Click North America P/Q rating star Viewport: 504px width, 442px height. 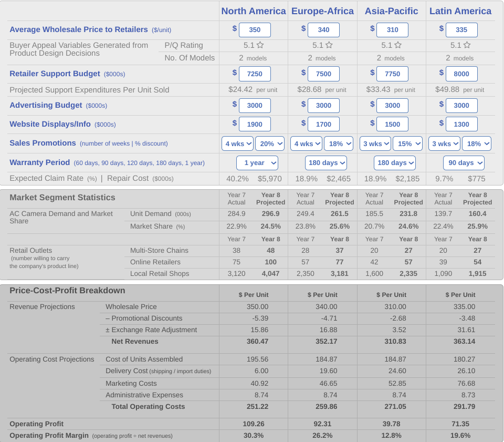coord(260,45)
